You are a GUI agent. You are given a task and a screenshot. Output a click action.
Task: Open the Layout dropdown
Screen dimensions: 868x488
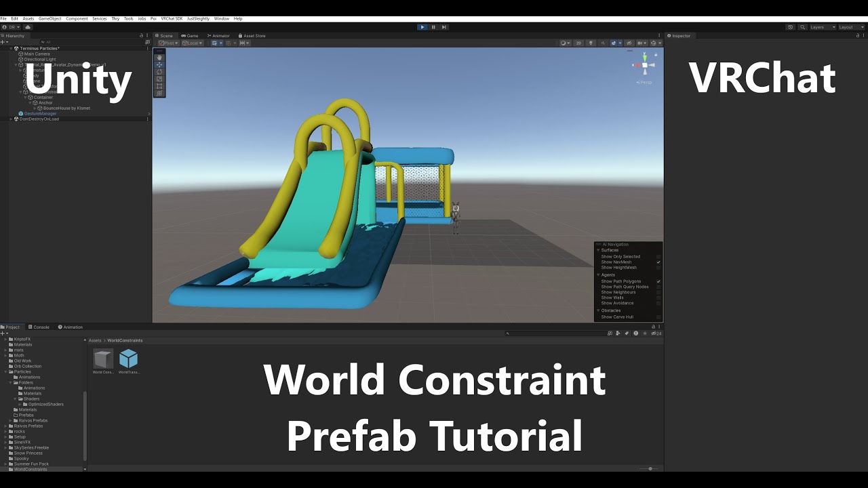(851, 27)
